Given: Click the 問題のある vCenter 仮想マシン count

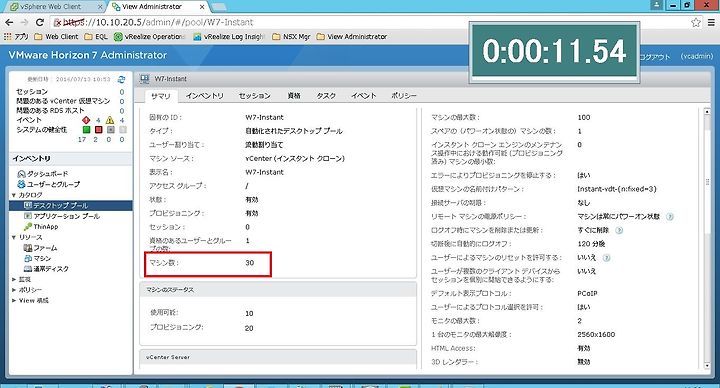Looking at the screenshot, I should (122, 101).
